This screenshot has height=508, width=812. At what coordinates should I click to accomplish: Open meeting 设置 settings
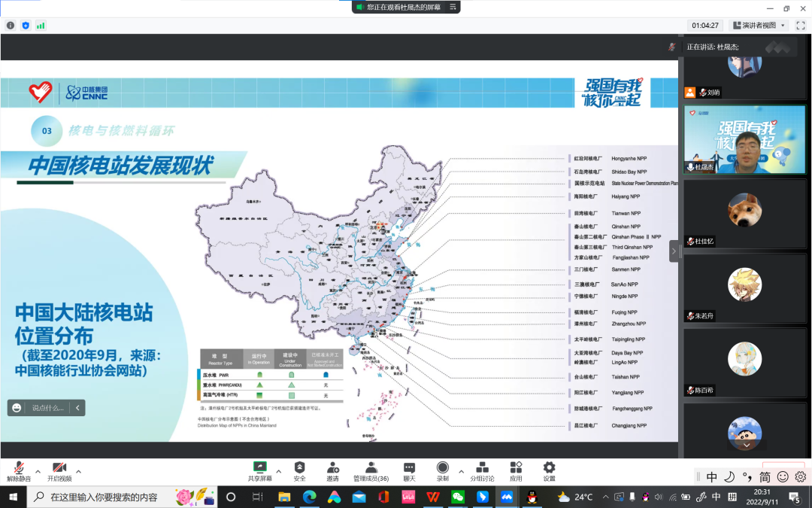(x=549, y=470)
